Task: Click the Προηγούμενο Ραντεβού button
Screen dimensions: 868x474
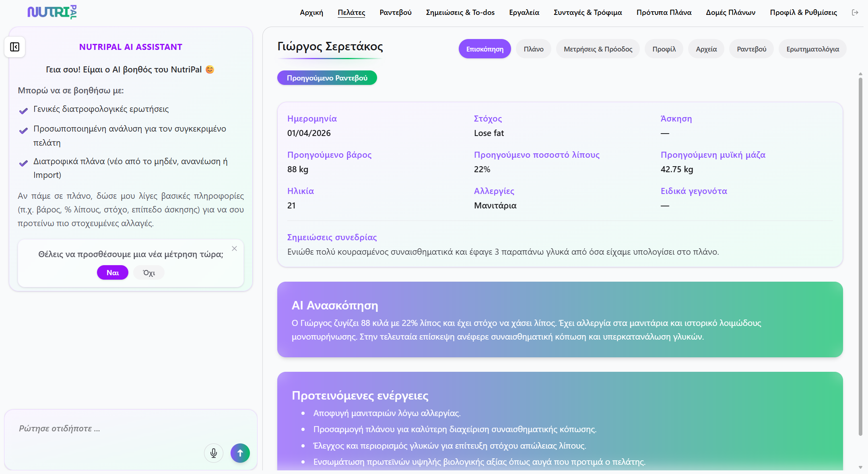Action: click(x=327, y=78)
